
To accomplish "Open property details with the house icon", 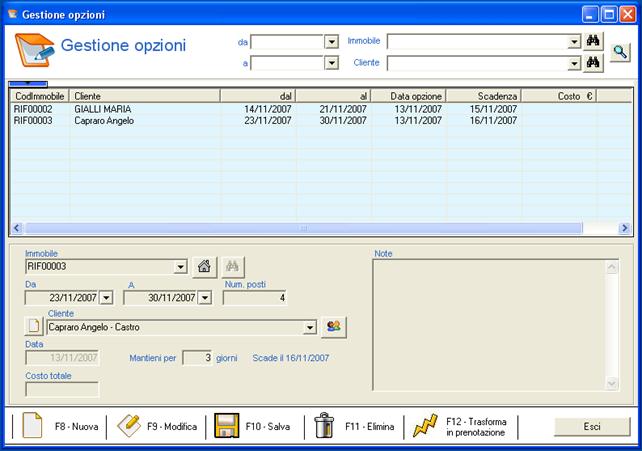I will (204, 267).
